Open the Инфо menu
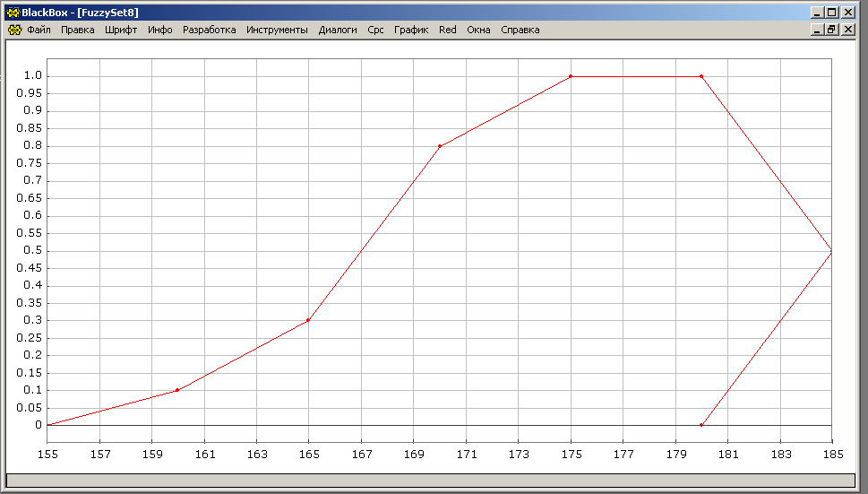This screenshot has height=494, width=868. [160, 30]
